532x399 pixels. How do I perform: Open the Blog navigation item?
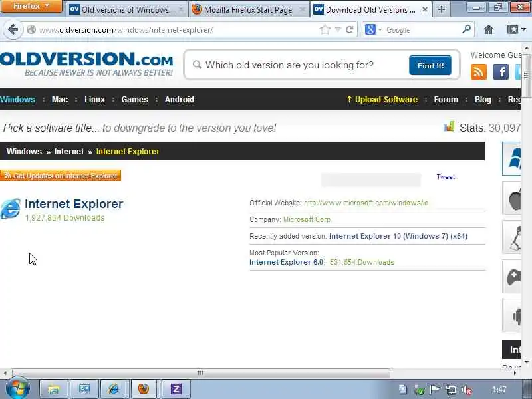483,100
